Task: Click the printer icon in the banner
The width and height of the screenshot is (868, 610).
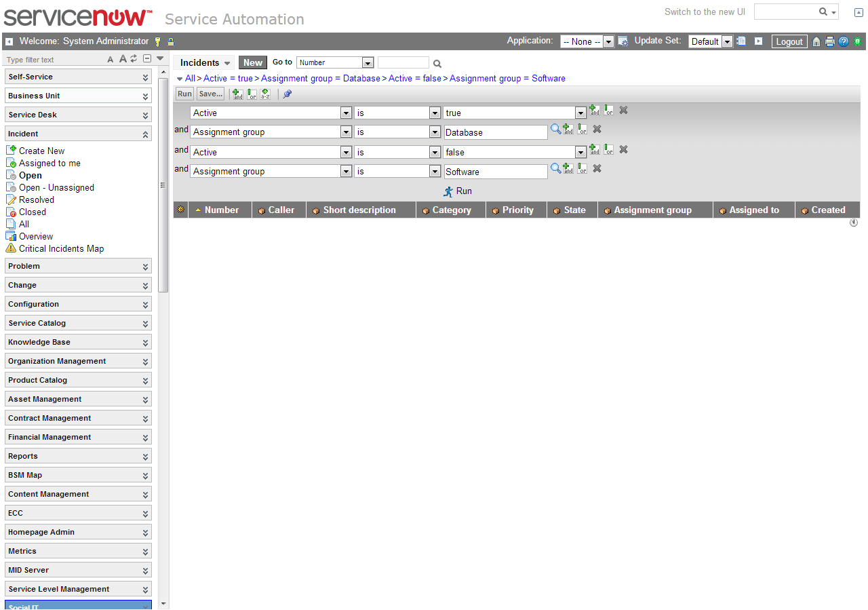Action: (830, 41)
